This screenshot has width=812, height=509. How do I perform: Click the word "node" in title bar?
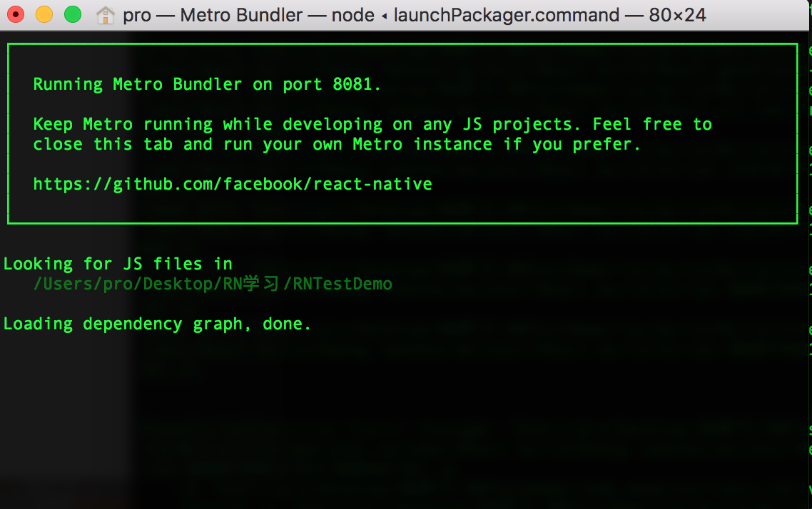(352, 15)
